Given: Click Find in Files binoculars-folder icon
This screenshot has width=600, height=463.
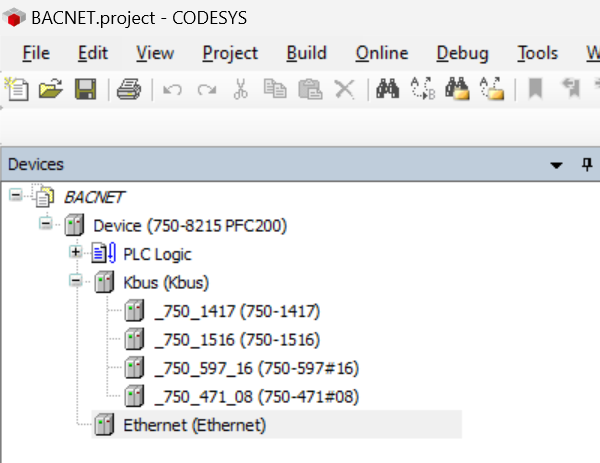Looking at the screenshot, I should coord(457,88).
